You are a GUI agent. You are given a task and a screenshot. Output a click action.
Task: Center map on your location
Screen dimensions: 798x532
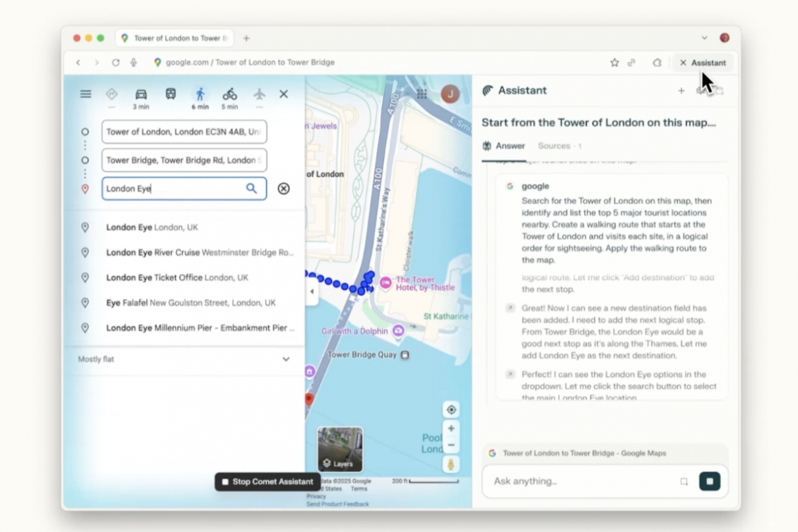coord(452,410)
